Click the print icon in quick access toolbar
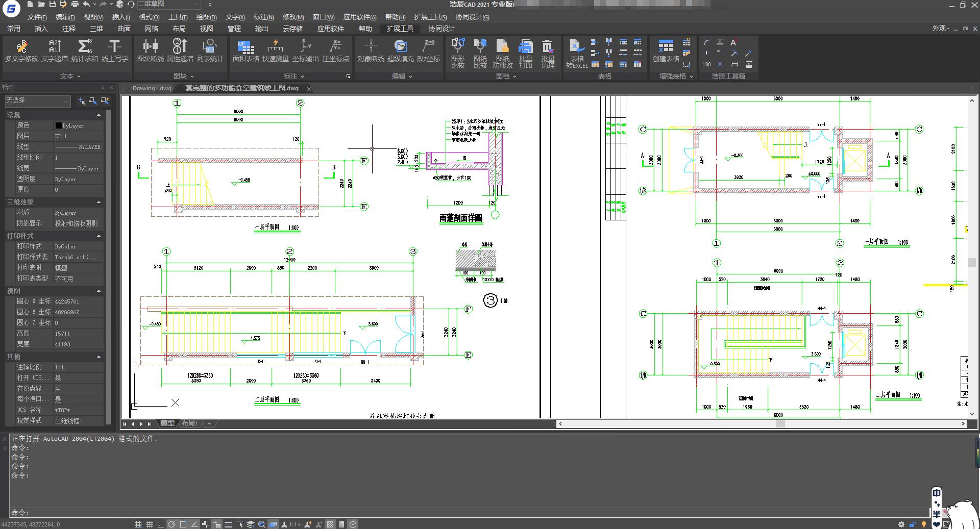 [x=75, y=4]
